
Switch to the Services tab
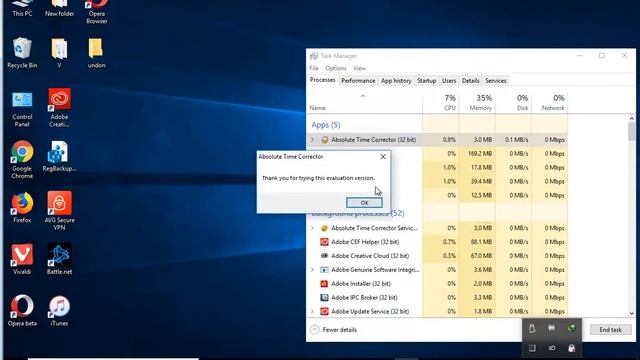(496, 81)
